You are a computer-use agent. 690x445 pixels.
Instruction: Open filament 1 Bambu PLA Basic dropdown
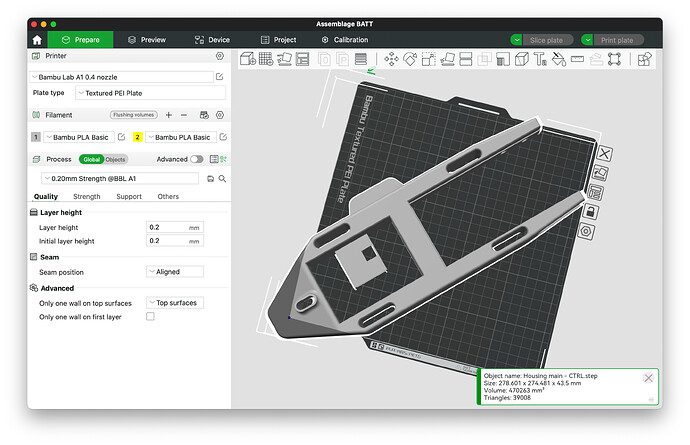[x=79, y=137]
